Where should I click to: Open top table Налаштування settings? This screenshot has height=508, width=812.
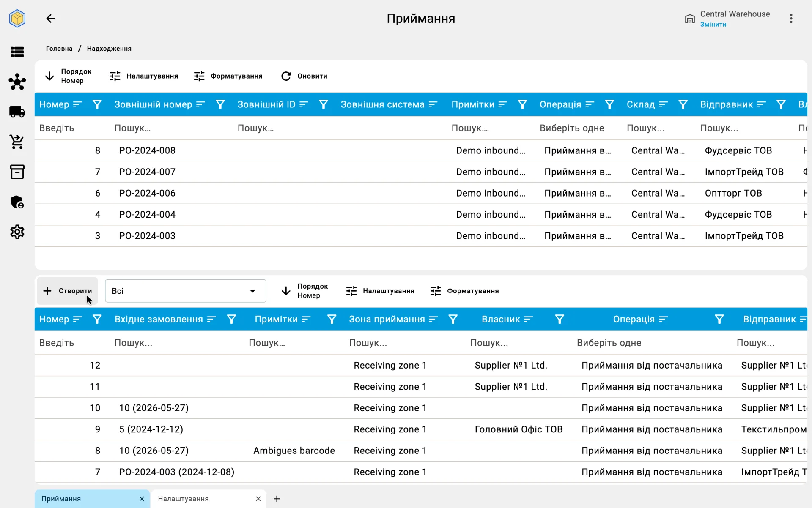click(144, 76)
